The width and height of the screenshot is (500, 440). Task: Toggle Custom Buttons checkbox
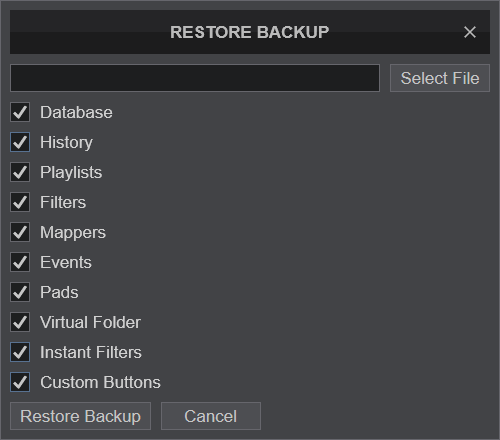[x=20, y=382]
